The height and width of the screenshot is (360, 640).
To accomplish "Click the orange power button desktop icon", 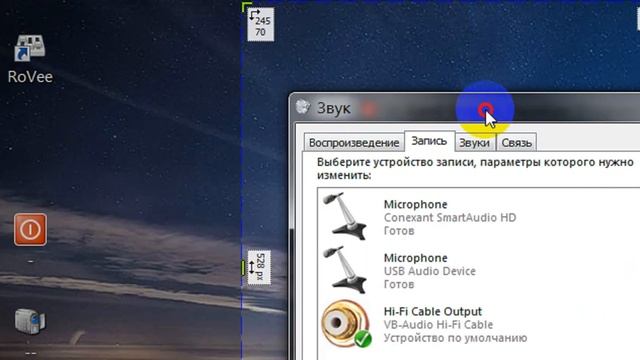I will [30, 229].
